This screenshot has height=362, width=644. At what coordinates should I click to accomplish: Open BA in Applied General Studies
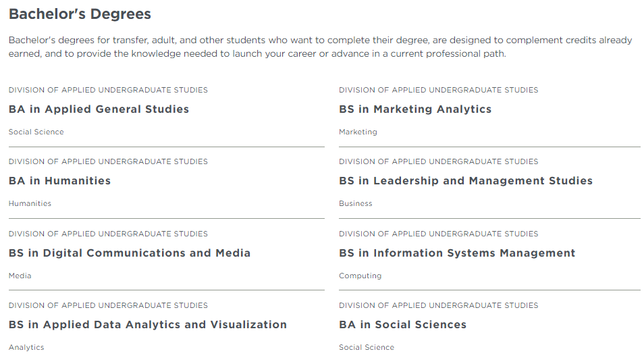(x=99, y=109)
